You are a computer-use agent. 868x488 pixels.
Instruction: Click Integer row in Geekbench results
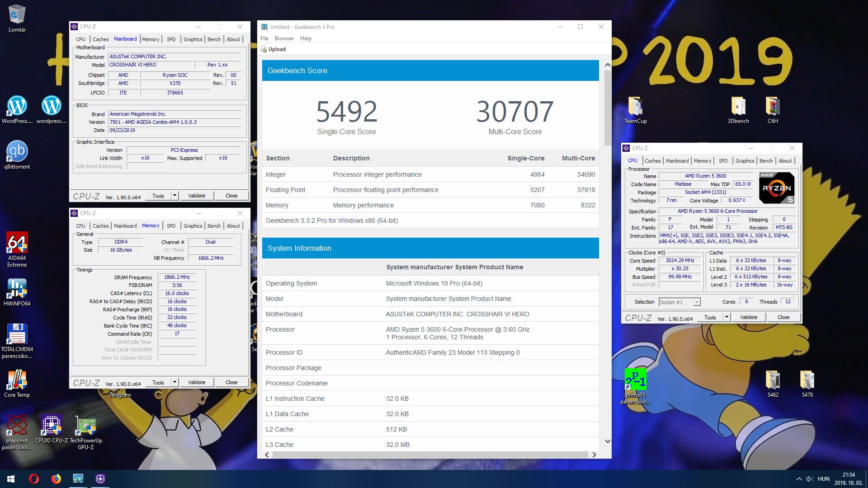tap(430, 174)
